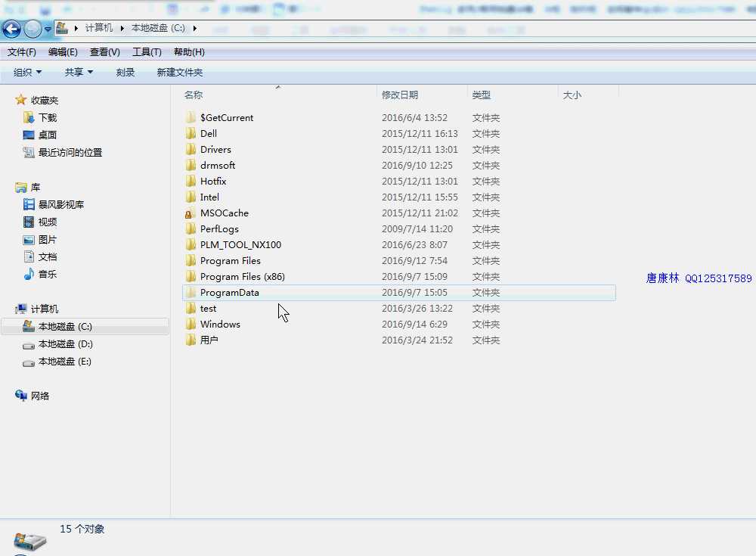
Task: Select the Windows folder name
Action: tap(220, 325)
